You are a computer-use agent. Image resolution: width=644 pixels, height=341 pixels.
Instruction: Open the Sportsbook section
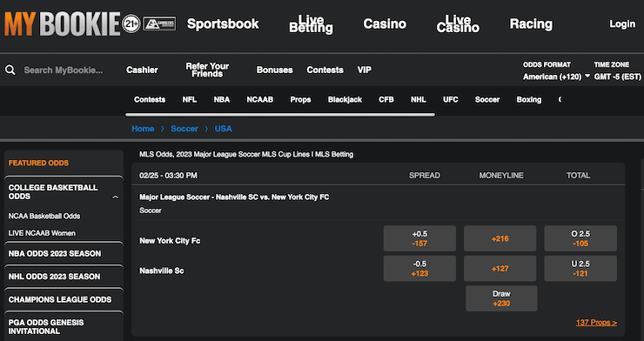click(x=223, y=23)
